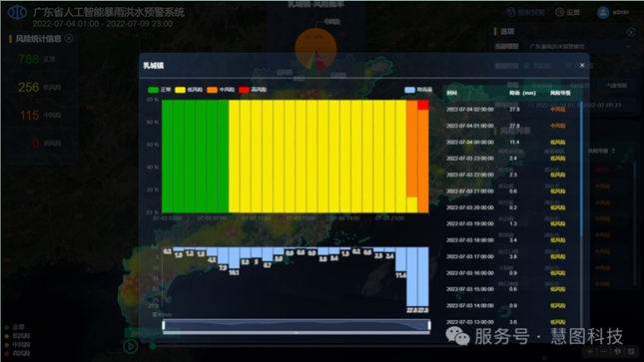Click the system logo icon at top left

(x=17, y=12)
